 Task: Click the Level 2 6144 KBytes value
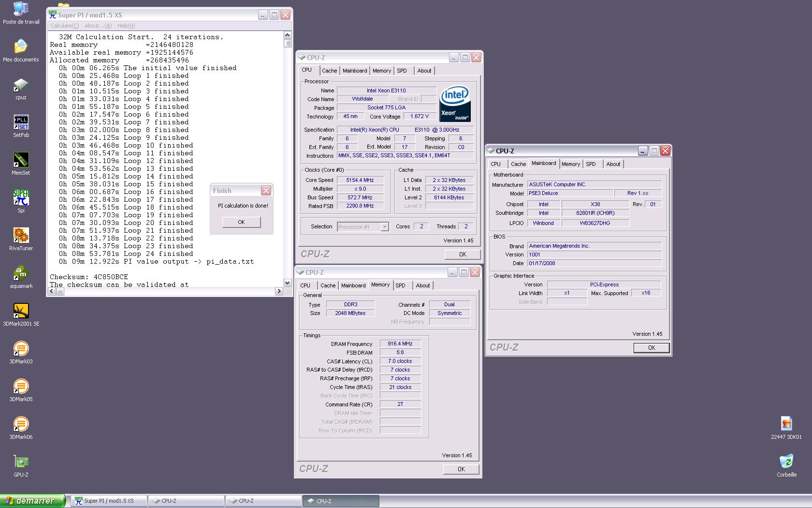[x=449, y=197]
